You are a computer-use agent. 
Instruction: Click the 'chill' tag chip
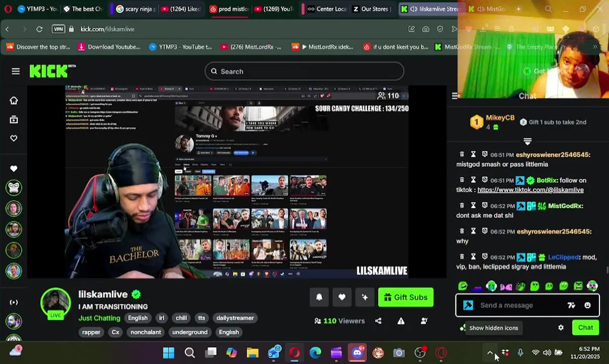[181, 318]
